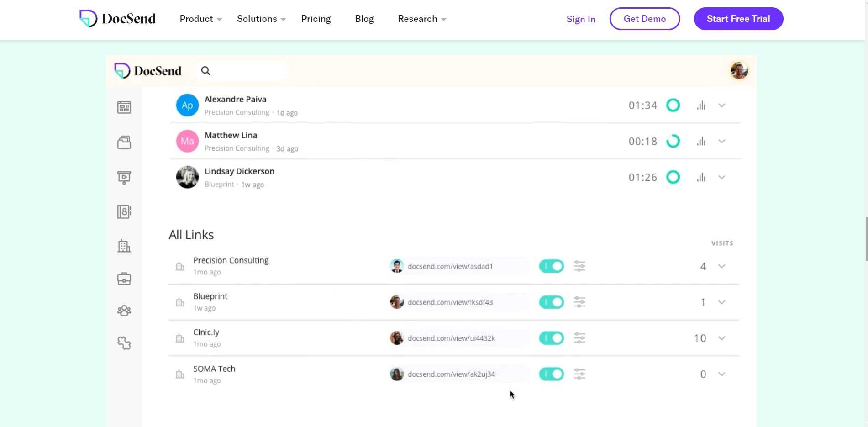Open the Blog menu item
Screen dimensions: 868x427
tap(364, 19)
